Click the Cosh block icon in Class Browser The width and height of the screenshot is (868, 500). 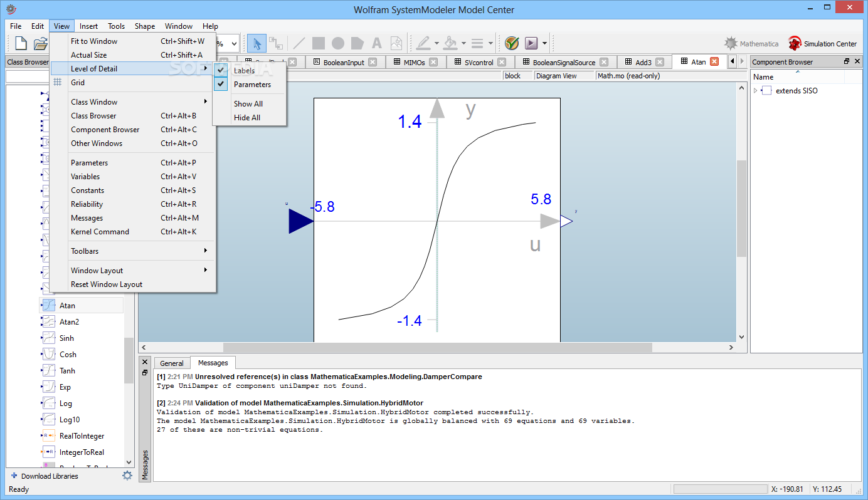(x=49, y=355)
